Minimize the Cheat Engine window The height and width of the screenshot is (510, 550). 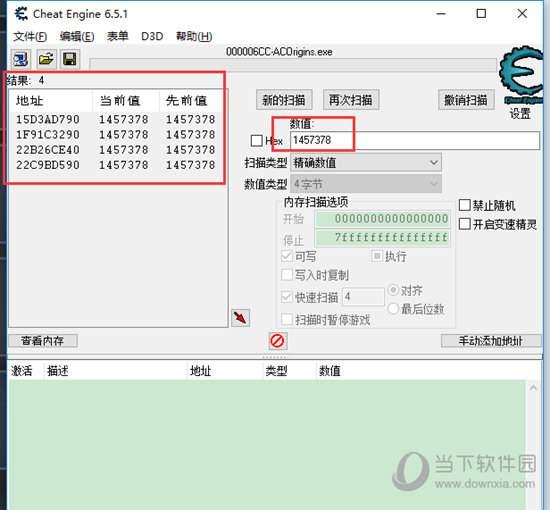click(x=441, y=14)
